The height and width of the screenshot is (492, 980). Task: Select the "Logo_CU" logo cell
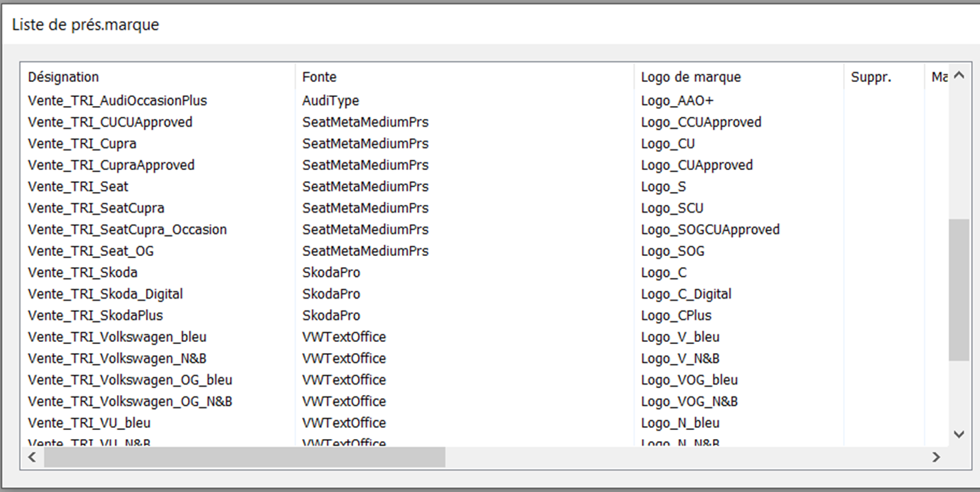click(668, 143)
